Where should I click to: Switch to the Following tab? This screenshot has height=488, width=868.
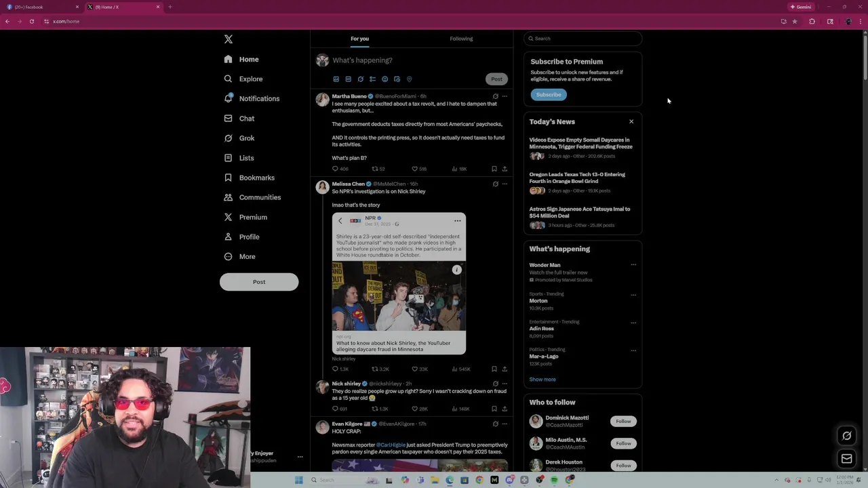(x=461, y=39)
